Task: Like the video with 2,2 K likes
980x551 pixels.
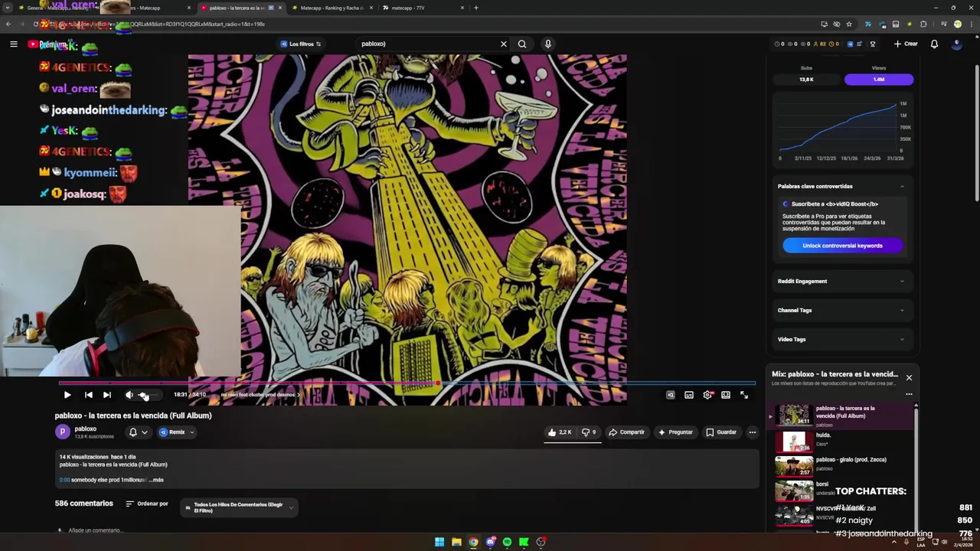Action: point(560,432)
